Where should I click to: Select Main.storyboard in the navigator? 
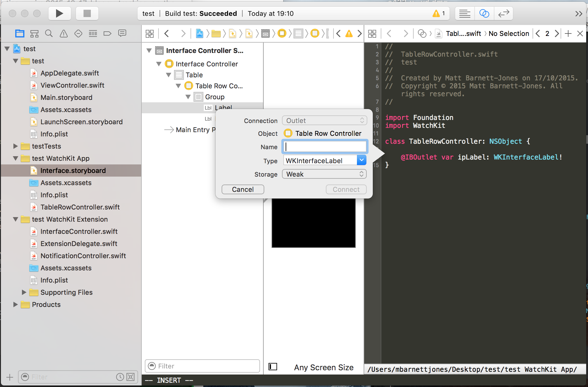click(66, 97)
